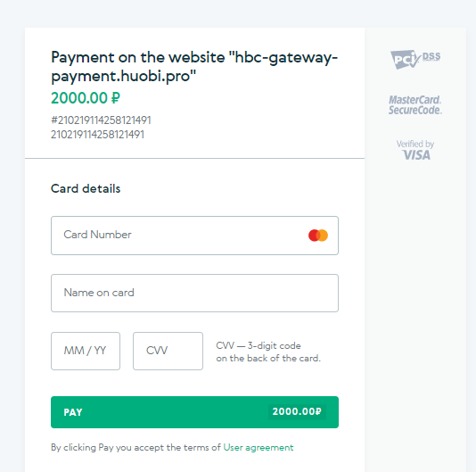Select the CVV input field
Image resolution: width=476 pixels, height=472 pixels.
pos(168,351)
